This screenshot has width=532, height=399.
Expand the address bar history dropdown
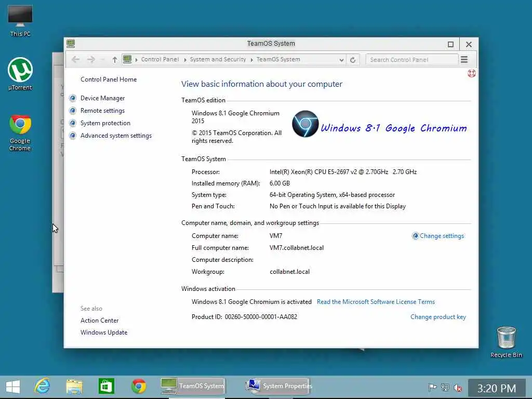click(341, 60)
